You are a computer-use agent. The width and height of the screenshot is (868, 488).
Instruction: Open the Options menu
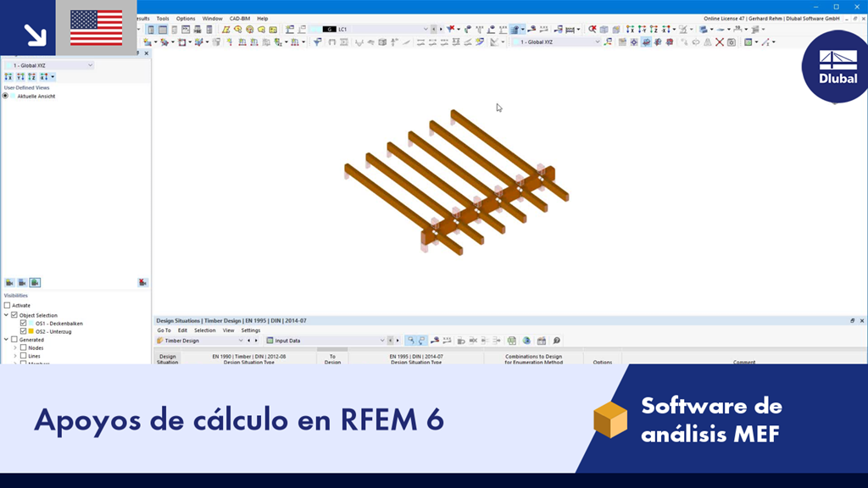click(186, 19)
